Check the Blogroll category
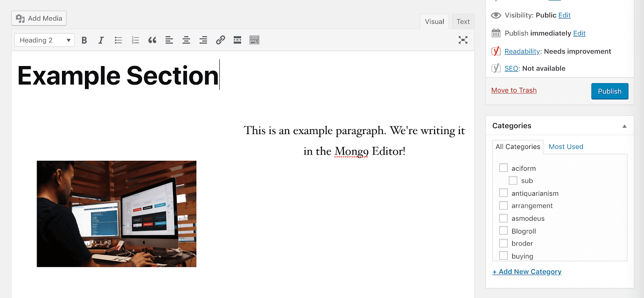The height and width of the screenshot is (298, 644). (504, 231)
